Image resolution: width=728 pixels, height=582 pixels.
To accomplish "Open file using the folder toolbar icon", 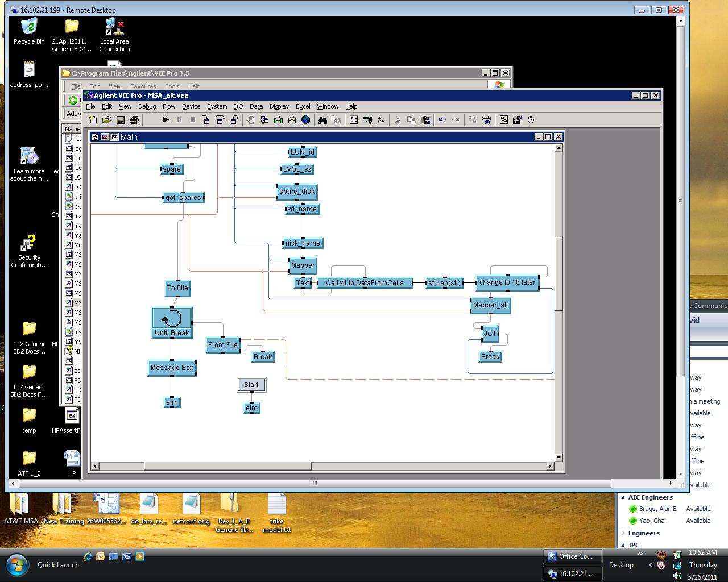I will coord(107,120).
